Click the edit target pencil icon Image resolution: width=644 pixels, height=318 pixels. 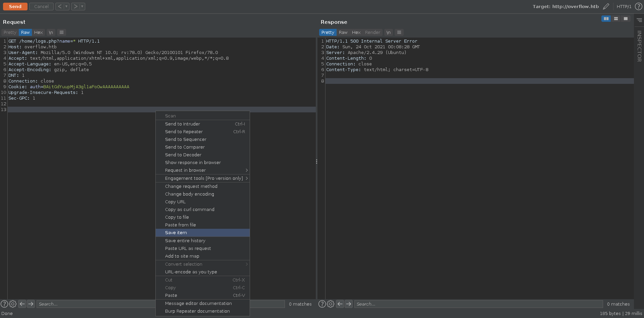tap(606, 6)
